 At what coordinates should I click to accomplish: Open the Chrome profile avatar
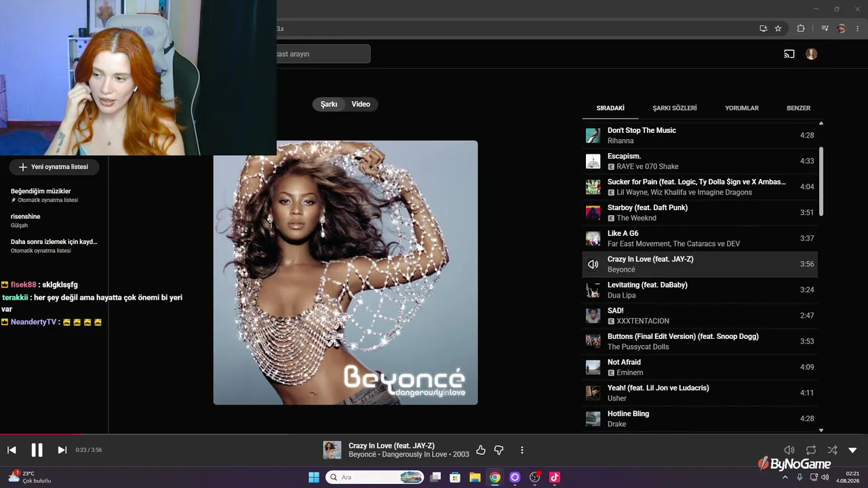click(842, 28)
